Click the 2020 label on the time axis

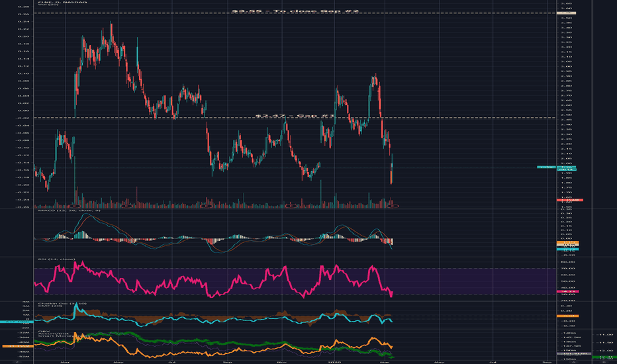point(335,361)
